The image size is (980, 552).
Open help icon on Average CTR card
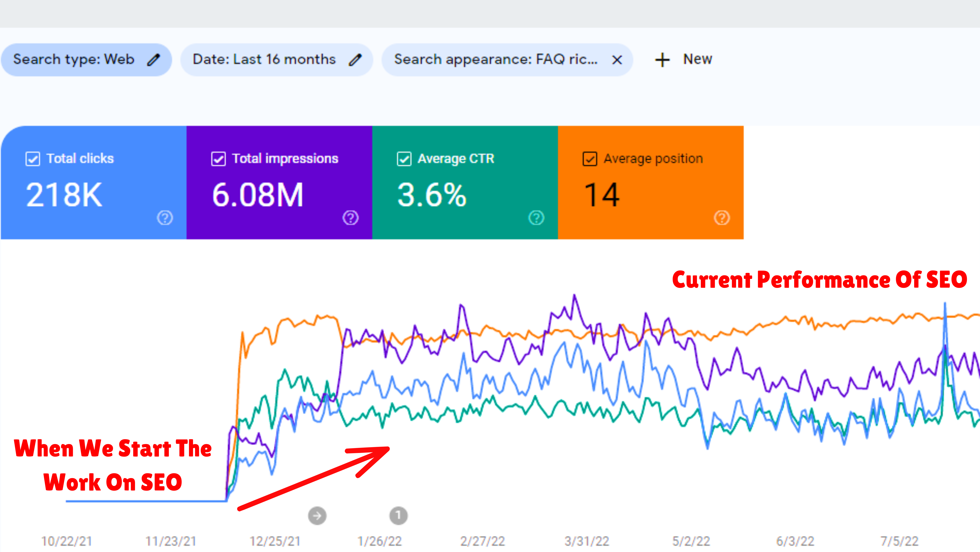coord(536,218)
